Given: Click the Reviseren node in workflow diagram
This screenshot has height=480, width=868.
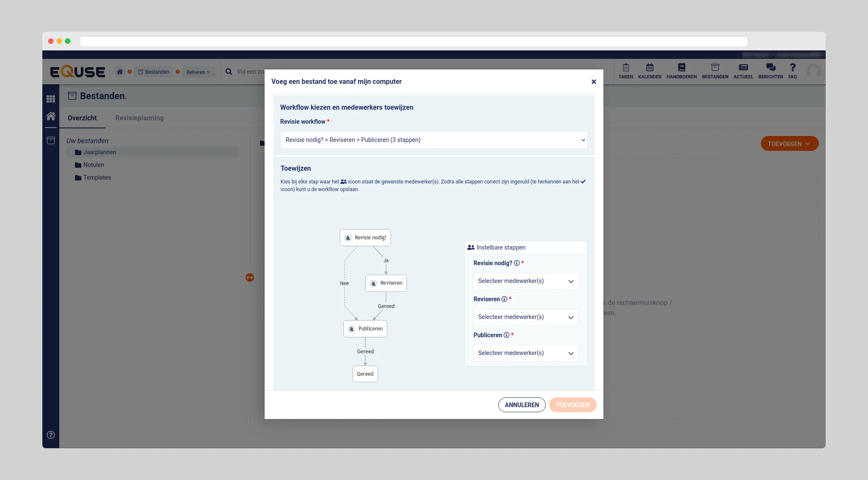Looking at the screenshot, I should [386, 283].
